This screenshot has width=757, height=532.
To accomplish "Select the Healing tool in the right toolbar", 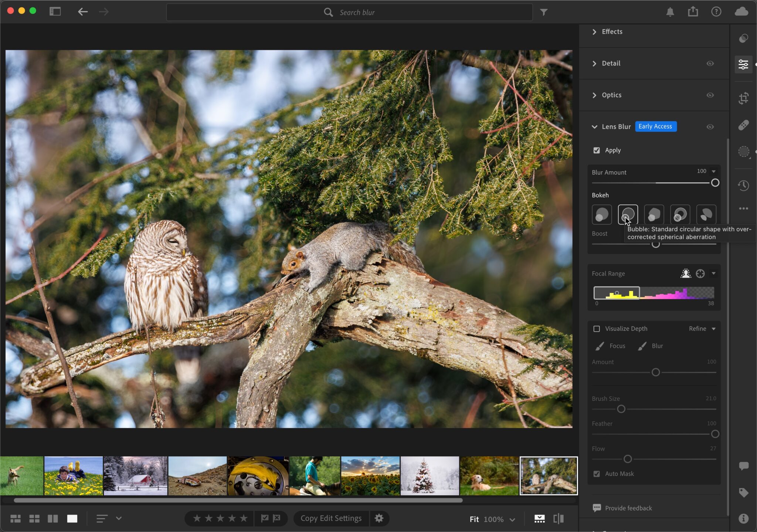I will click(x=744, y=125).
